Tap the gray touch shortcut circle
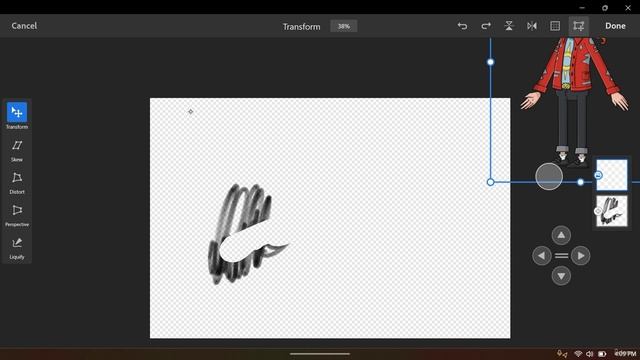The image size is (640, 360). point(549,176)
